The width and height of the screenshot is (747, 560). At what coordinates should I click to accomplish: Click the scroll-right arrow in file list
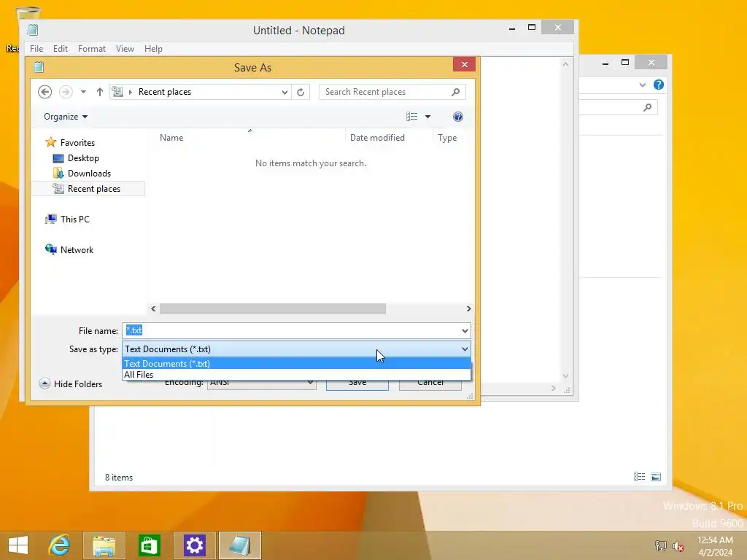coord(469,309)
